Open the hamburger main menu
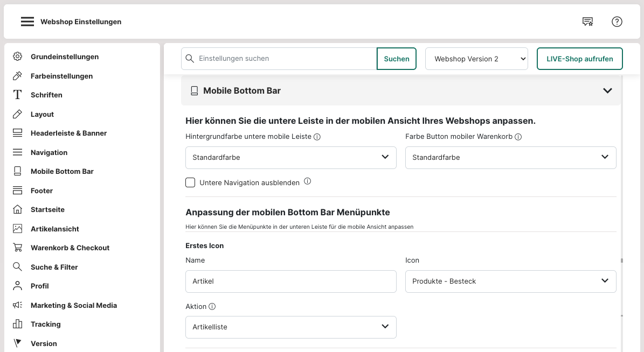Viewport: 644px width, 352px height. (27, 22)
